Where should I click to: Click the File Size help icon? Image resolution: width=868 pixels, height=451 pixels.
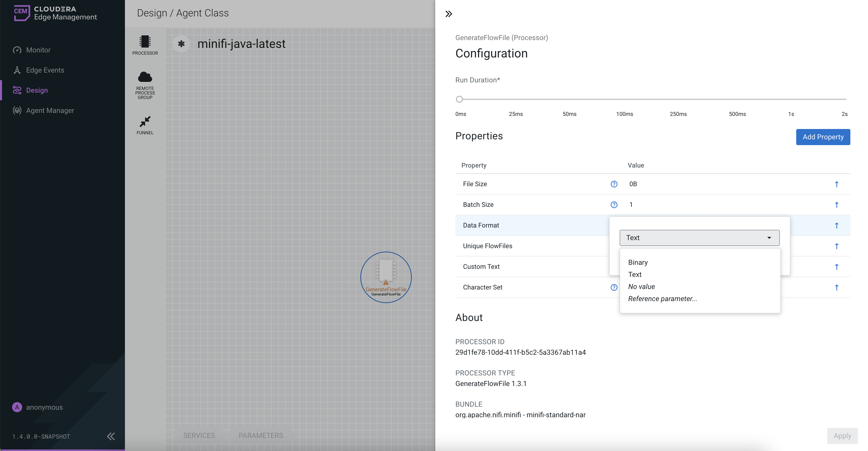(614, 184)
